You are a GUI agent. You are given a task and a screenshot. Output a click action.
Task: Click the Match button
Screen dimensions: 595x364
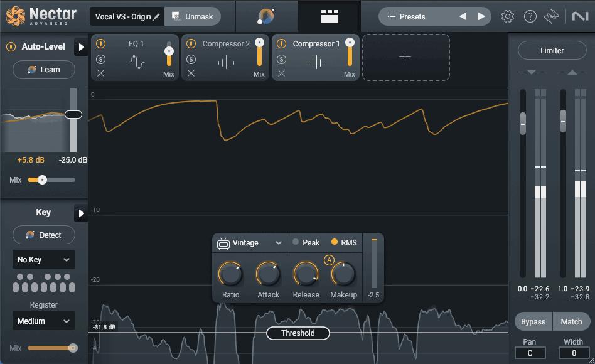pos(572,322)
